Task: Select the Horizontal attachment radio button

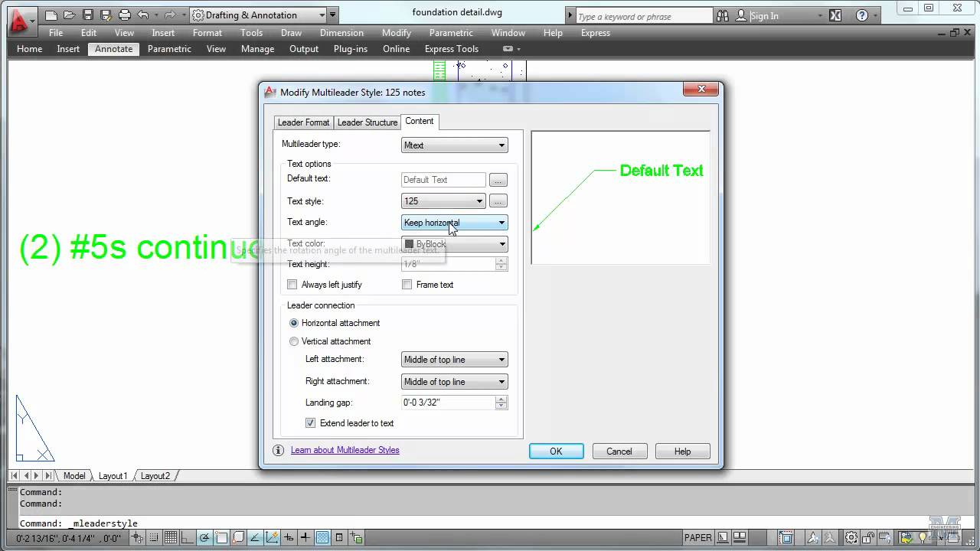Action: 294,323
